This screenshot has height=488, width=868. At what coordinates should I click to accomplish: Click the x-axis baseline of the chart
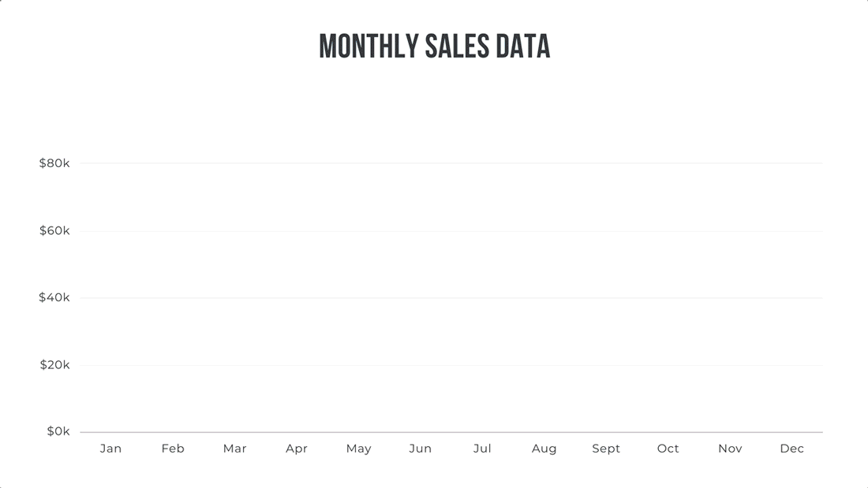click(451, 432)
